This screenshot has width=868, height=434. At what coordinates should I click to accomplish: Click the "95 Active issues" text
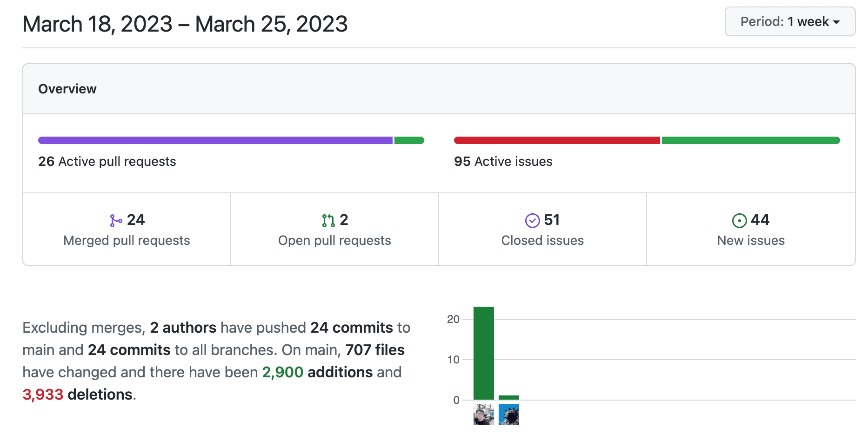[503, 162]
